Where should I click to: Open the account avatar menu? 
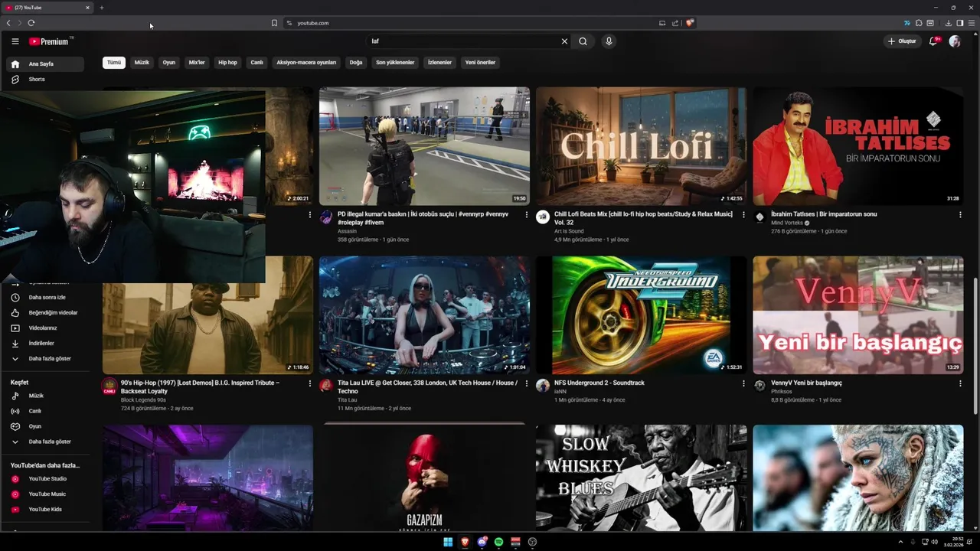tap(955, 41)
